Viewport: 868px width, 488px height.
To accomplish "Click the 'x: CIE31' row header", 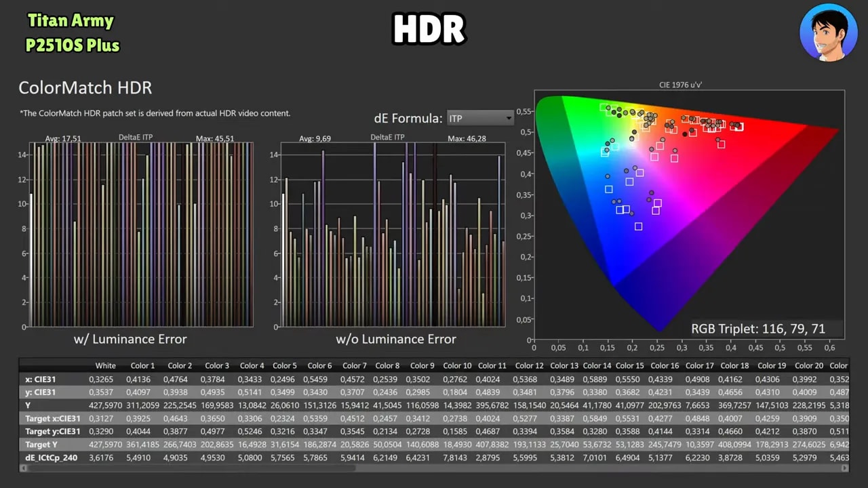I will [41, 379].
